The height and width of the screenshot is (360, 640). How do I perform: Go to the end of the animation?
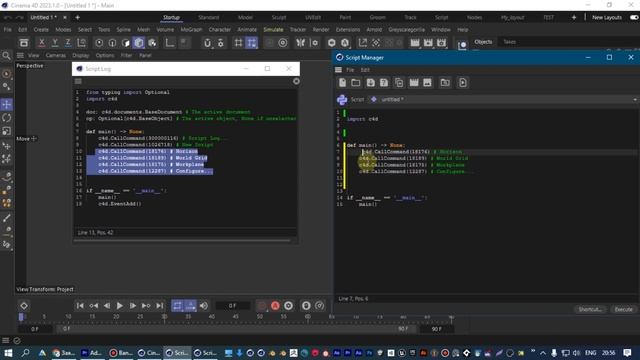pos(160,306)
